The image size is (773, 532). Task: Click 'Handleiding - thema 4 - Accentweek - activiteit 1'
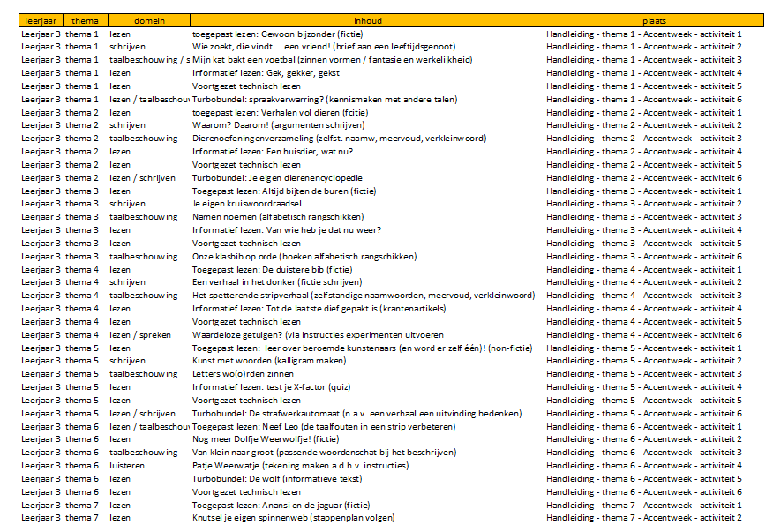(x=644, y=270)
